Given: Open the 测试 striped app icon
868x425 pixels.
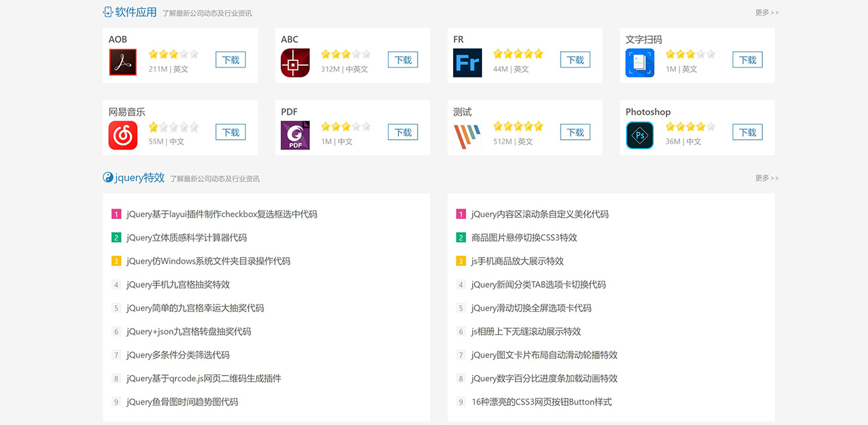Looking at the screenshot, I should click(x=467, y=135).
